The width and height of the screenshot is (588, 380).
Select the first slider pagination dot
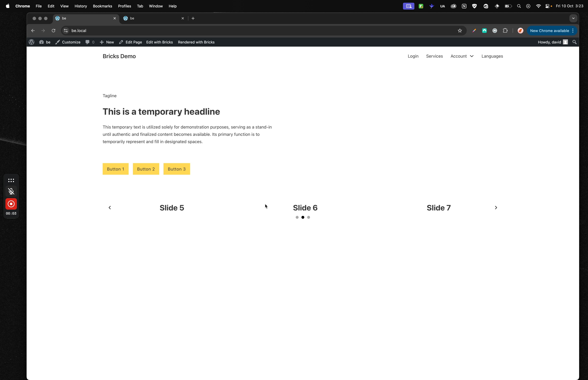297,217
